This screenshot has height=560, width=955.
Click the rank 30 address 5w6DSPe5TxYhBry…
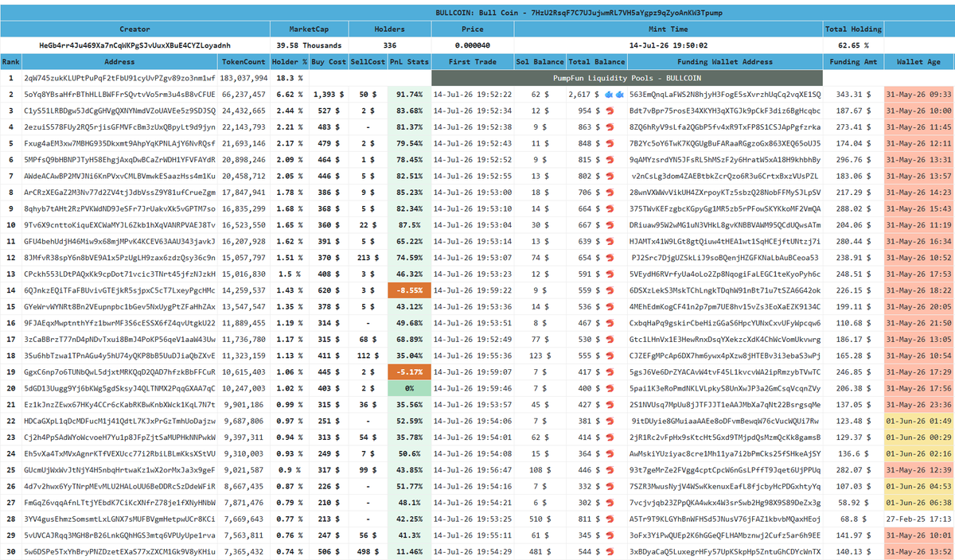coord(120,551)
